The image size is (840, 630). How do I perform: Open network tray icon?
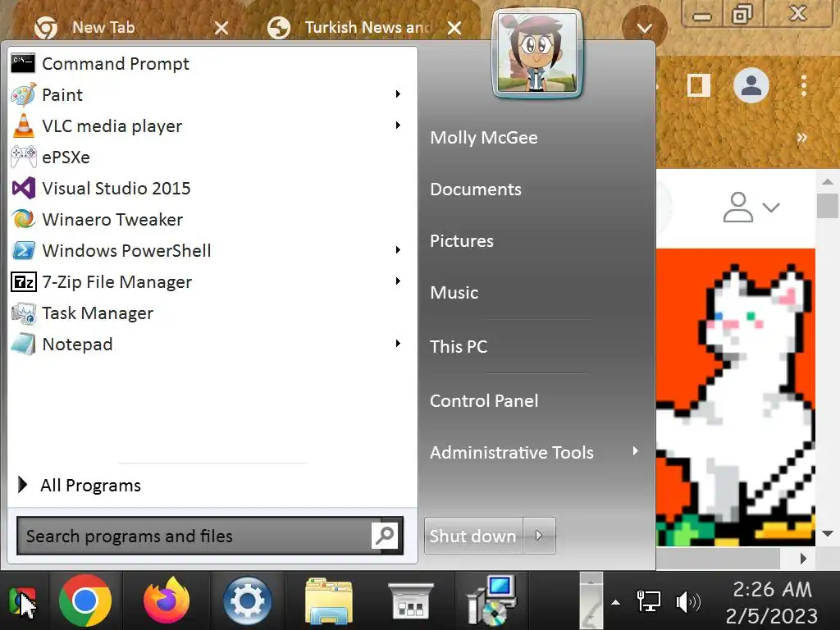(x=648, y=601)
